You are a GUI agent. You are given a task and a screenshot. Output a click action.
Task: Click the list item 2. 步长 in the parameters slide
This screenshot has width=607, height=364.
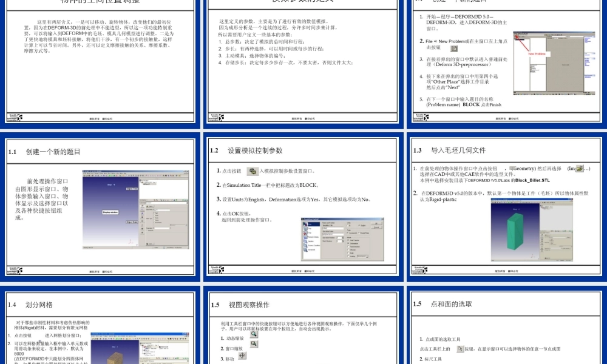pyautogui.click(x=271, y=49)
